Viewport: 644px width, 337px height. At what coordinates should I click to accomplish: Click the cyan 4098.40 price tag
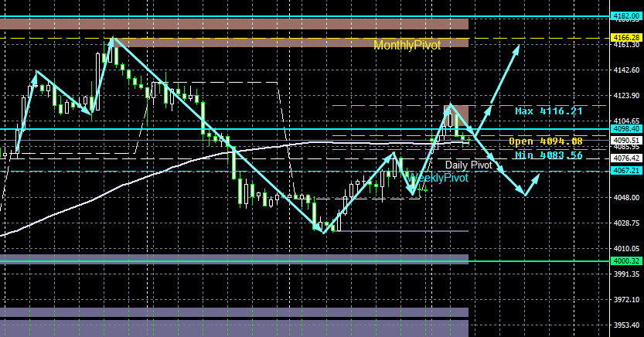pyautogui.click(x=626, y=129)
